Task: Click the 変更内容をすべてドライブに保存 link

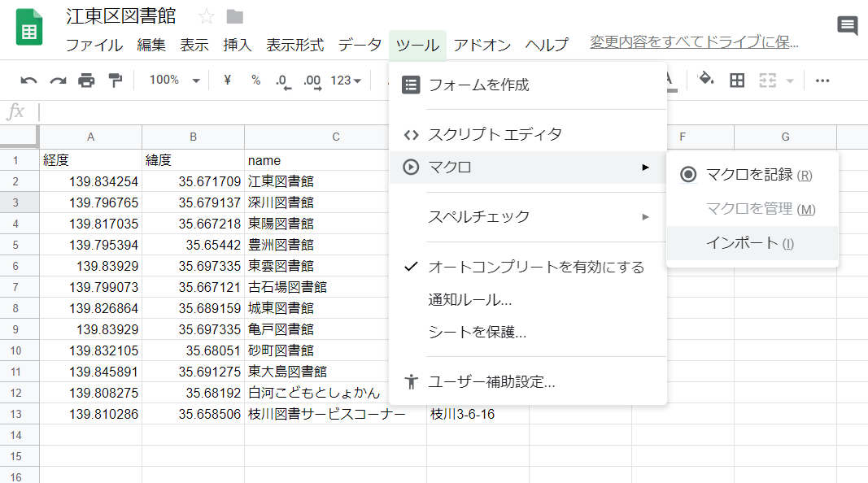Action: [694, 42]
